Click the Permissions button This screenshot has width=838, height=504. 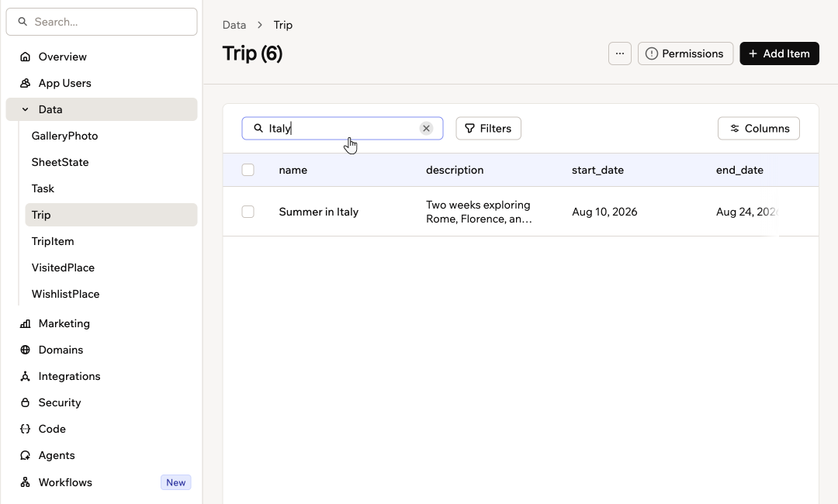tap(686, 54)
